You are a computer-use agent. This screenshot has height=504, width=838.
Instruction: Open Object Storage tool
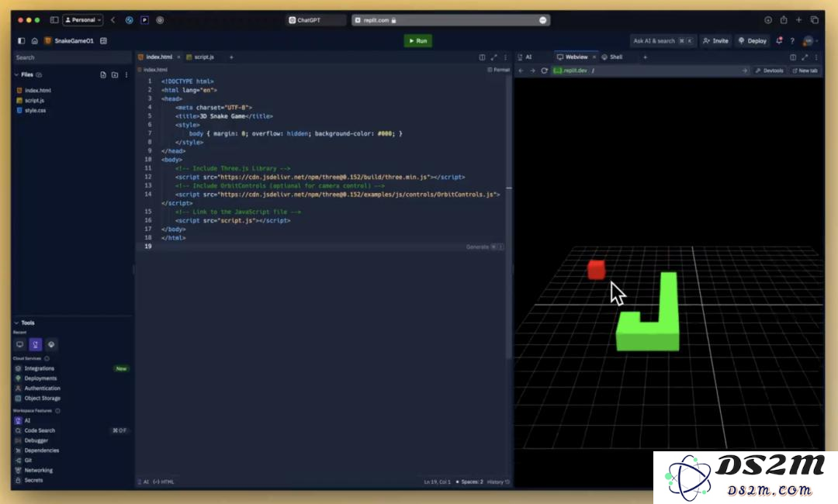point(42,399)
